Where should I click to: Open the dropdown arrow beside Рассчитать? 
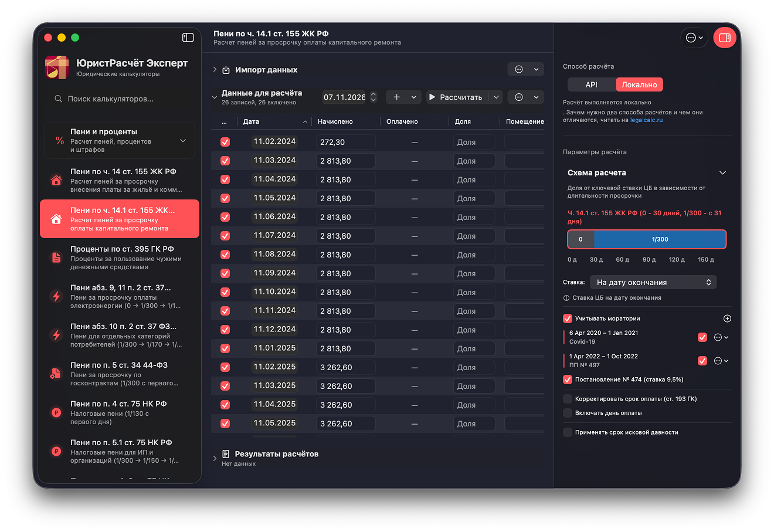pos(496,97)
